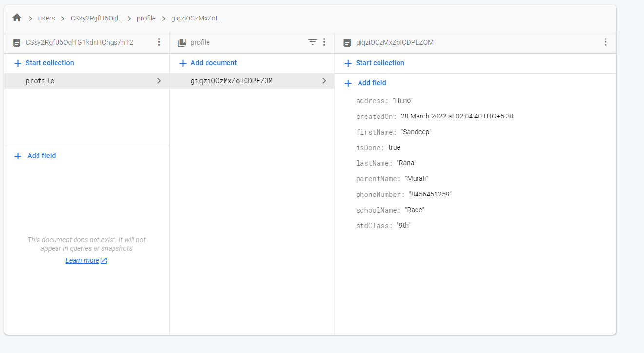The image size is (644, 353).
Task: Click the firstName field name
Action: 376,132
